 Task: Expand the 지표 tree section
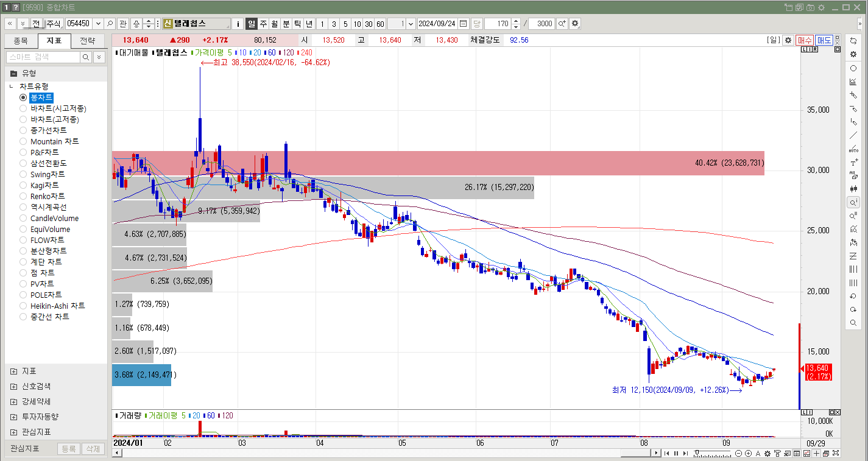[x=13, y=371]
